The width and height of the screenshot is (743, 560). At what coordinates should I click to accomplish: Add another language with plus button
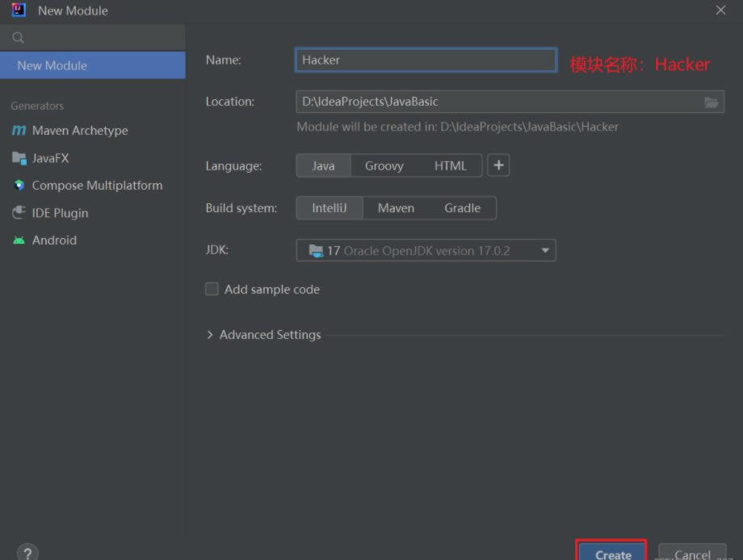(x=499, y=165)
